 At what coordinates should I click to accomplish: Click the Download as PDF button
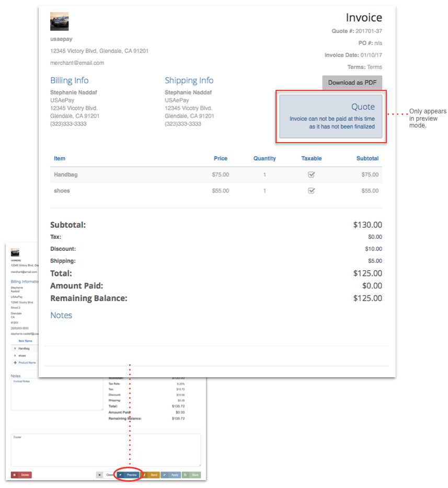[x=352, y=83]
